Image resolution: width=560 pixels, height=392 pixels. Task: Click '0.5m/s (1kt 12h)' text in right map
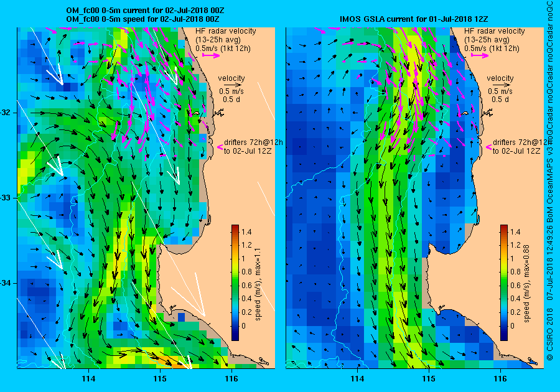(492, 48)
